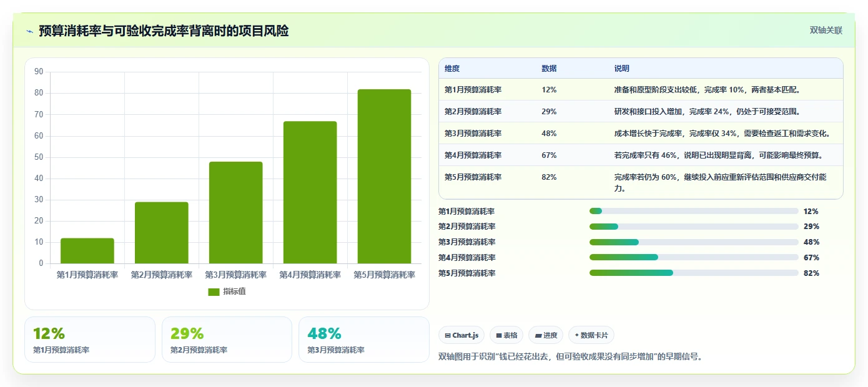The height and width of the screenshot is (387, 868).
Task: Click the 数据卡片 chip
Action: 591,335
